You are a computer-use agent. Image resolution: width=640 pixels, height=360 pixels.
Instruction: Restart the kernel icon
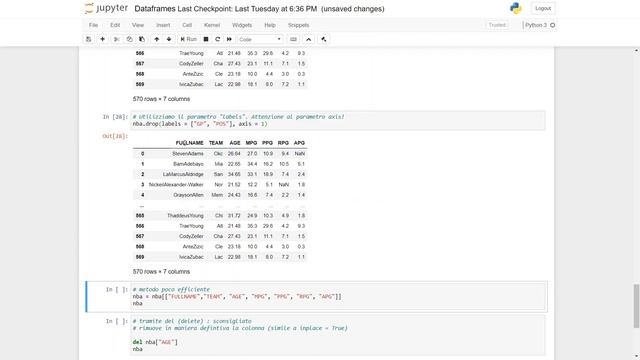[218, 39]
